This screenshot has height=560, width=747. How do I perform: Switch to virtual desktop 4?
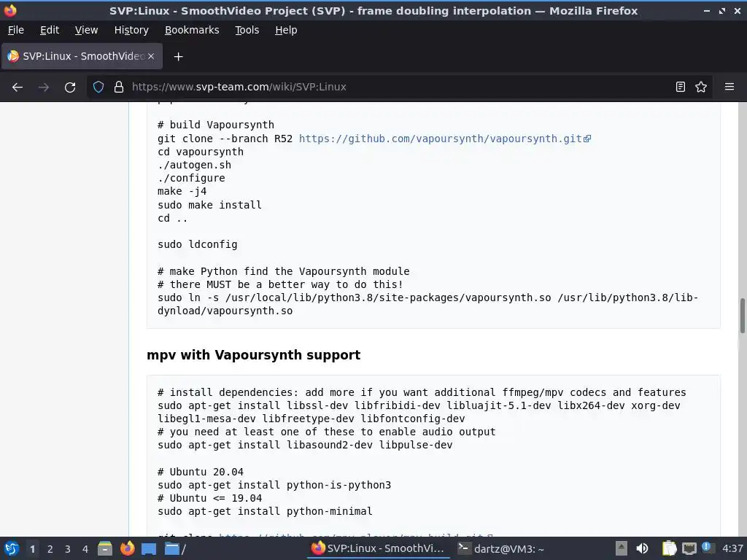[x=85, y=549]
